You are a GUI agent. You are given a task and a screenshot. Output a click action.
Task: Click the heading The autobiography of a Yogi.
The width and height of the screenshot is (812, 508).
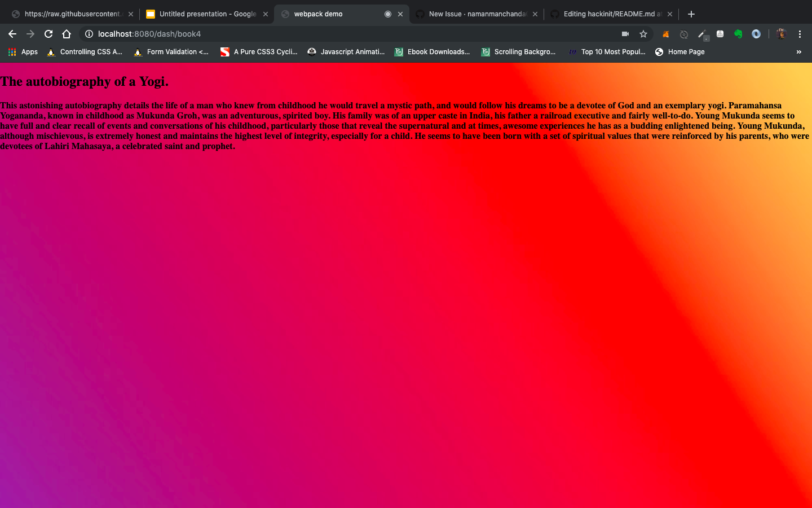[x=85, y=81]
